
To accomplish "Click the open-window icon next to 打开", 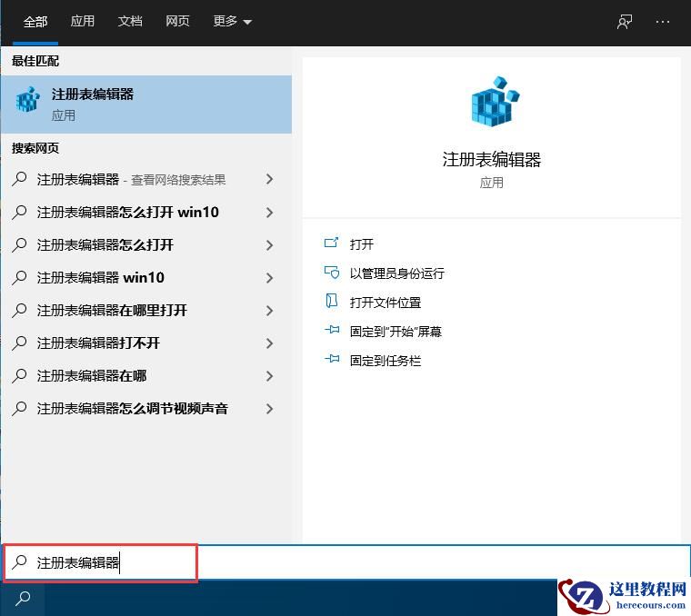I will (331, 243).
